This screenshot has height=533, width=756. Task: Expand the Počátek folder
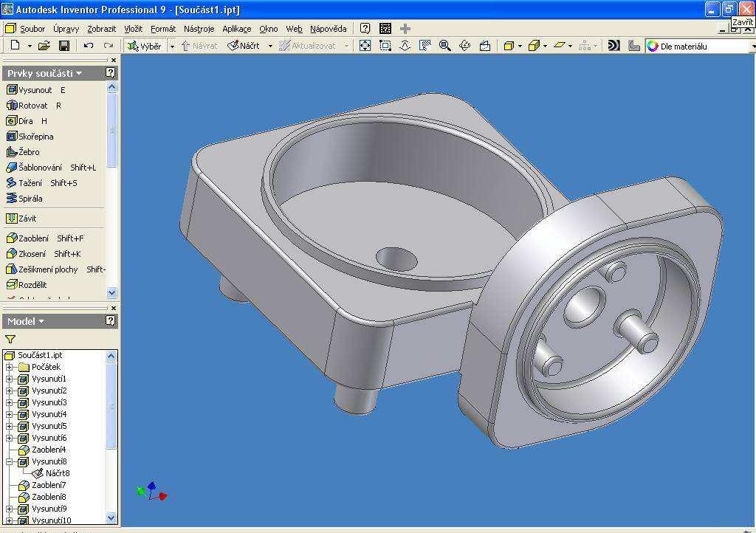tap(9, 367)
